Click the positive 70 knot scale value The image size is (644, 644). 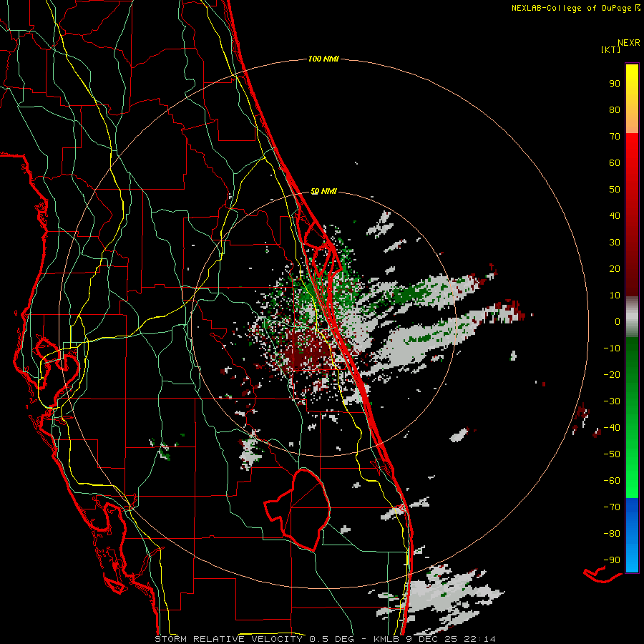(x=615, y=137)
